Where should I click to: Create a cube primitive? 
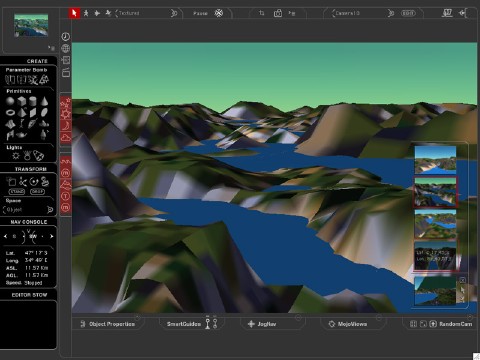tap(22, 101)
